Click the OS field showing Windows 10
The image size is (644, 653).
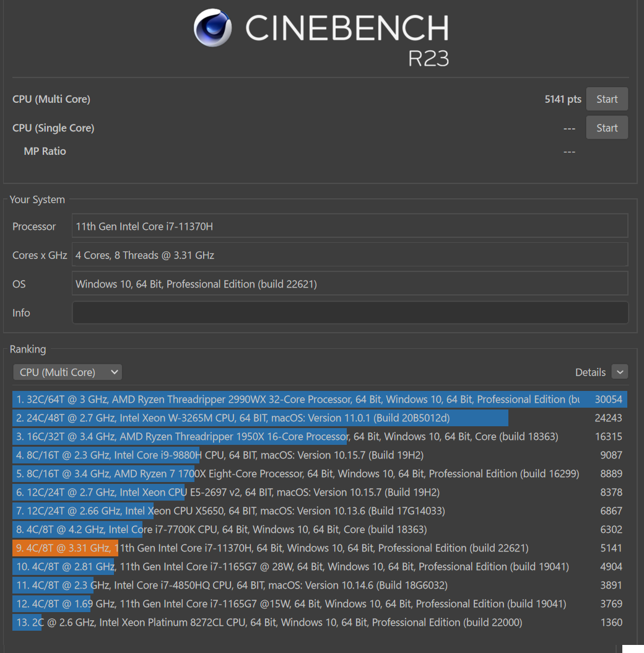point(350,284)
